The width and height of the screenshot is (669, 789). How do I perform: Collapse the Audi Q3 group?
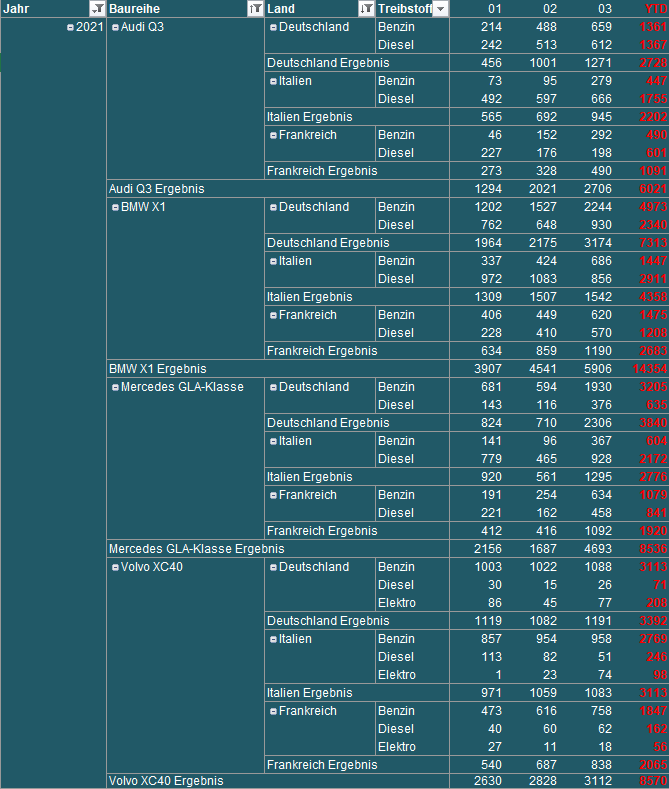click(115, 28)
